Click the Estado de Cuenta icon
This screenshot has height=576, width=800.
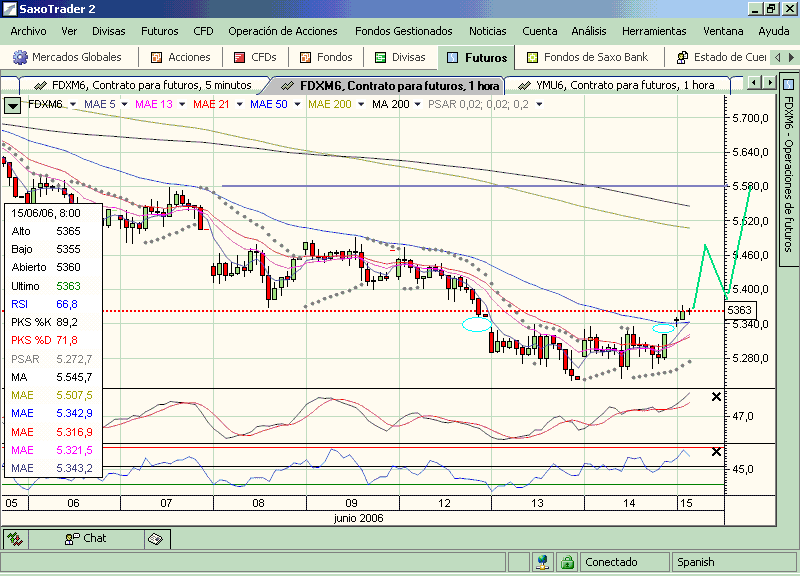point(682,58)
